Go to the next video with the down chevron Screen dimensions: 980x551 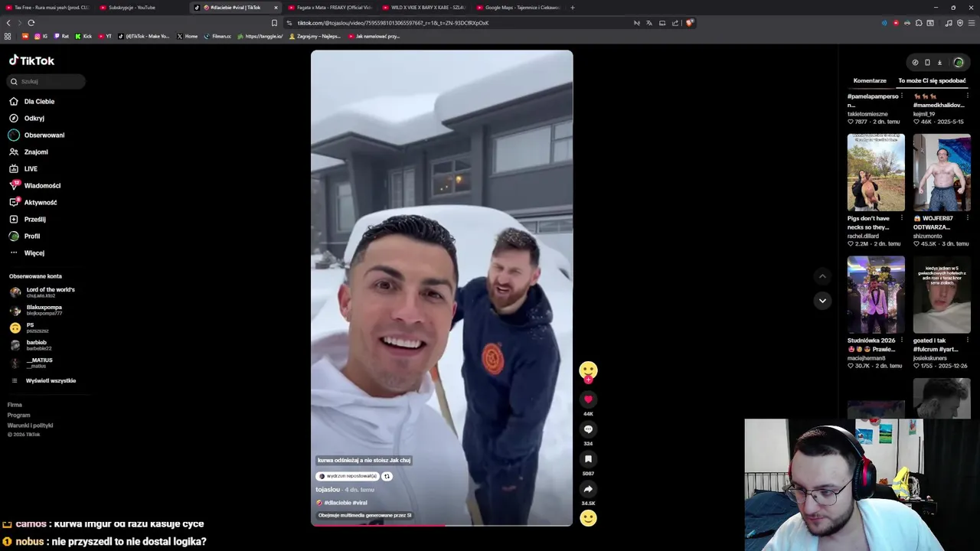(x=822, y=301)
